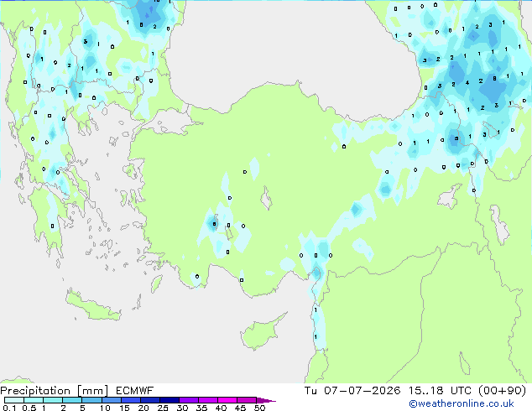Click the "10" legend scale label
The height and width of the screenshot is (411, 532).
[x=105, y=408]
